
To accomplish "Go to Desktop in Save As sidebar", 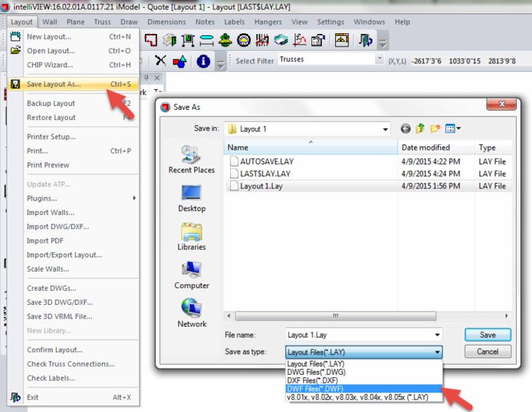I will 192,198.
